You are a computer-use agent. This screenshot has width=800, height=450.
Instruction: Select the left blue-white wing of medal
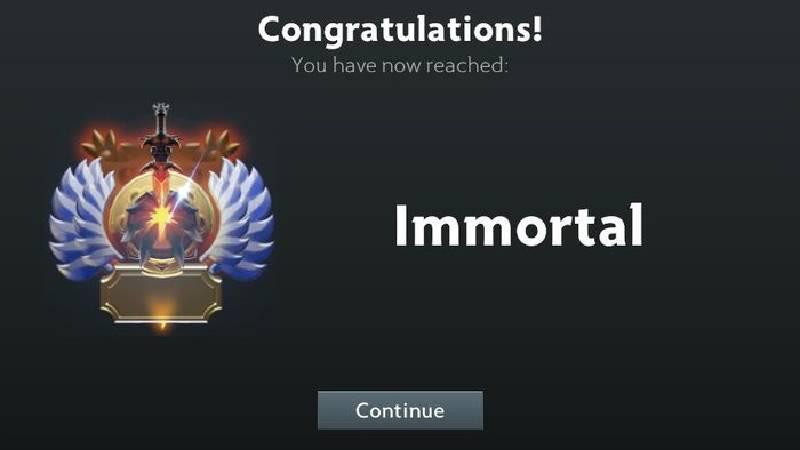click(82, 219)
